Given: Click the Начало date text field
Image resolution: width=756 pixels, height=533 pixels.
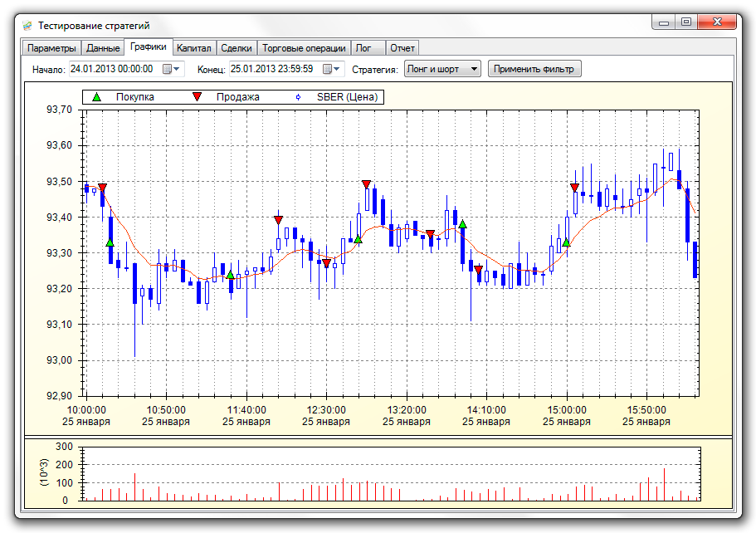Looking at the screenshot, I should point(115,69).
